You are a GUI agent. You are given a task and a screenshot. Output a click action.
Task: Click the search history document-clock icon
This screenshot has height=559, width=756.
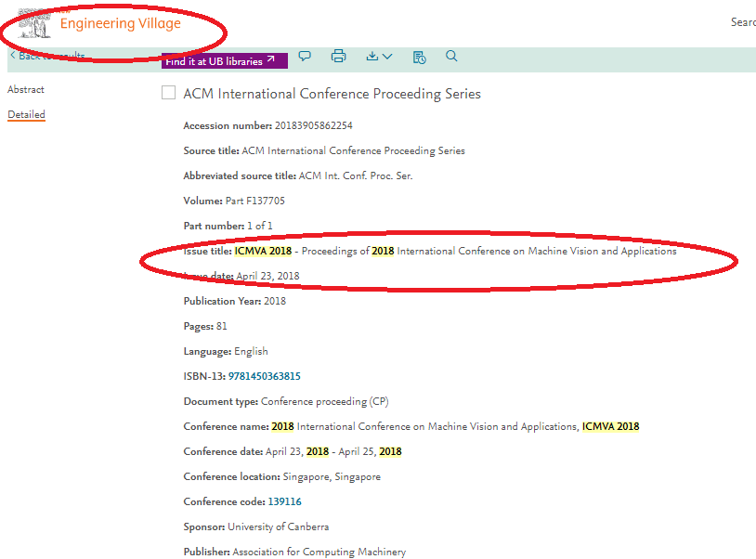419,57
